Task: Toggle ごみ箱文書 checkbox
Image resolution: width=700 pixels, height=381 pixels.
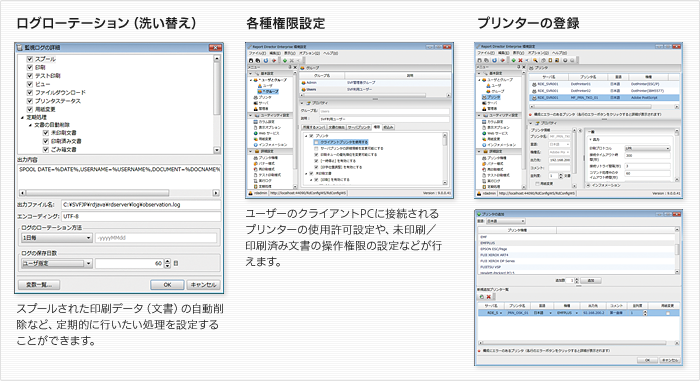Action: click(x=46, y=150)
